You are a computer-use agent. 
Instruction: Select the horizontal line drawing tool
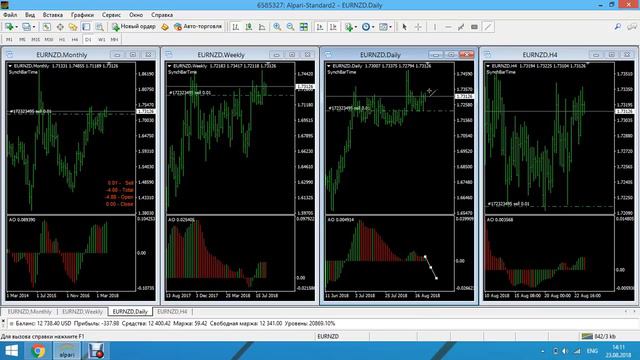tap(448, 27)
